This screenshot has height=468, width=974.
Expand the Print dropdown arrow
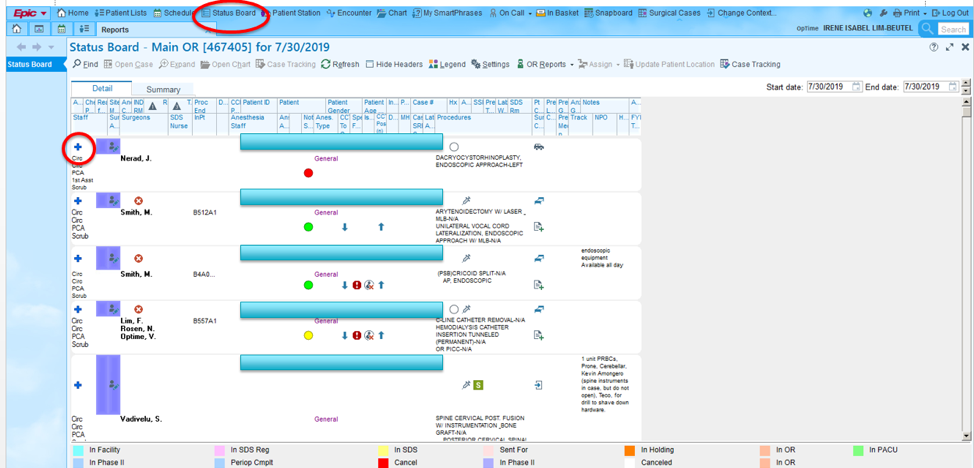pyautogui.click(x=925, y=13)
